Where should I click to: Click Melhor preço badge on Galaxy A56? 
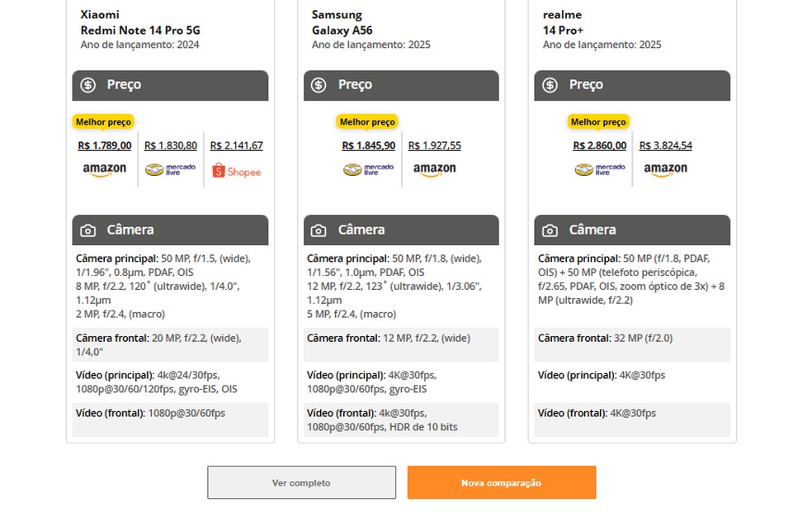pyautogui.click(x=367, y=122)
